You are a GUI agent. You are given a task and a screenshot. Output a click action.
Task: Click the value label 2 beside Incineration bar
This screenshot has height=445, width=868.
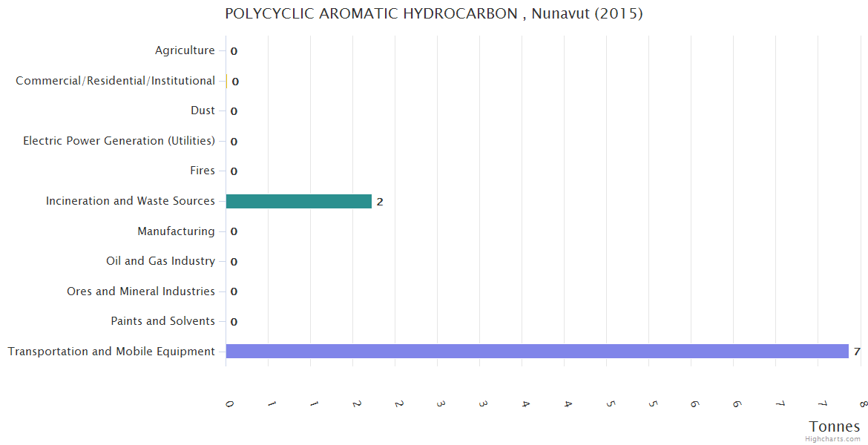(379, 202)
